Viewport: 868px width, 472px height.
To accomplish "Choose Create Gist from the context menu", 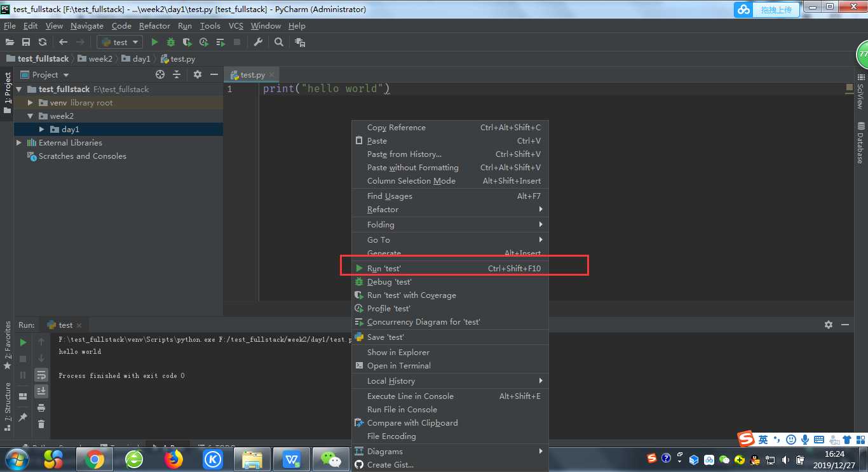I will (450, 464).
